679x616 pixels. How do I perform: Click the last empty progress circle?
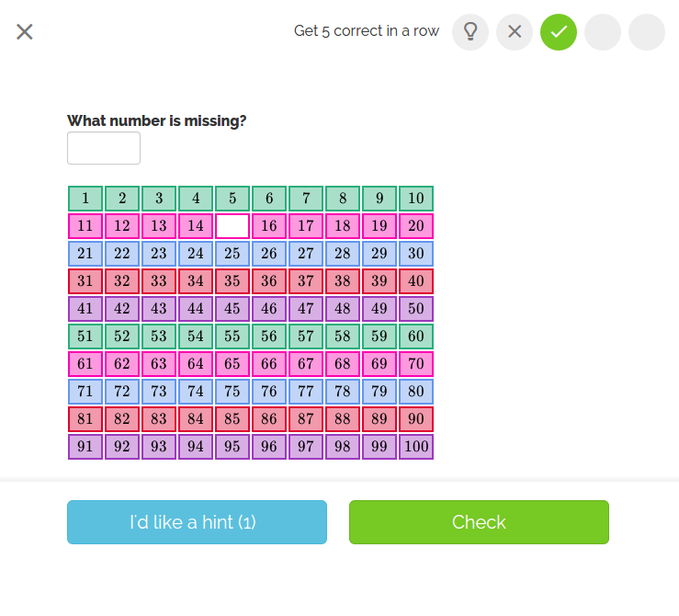click(x=647, y=31)
